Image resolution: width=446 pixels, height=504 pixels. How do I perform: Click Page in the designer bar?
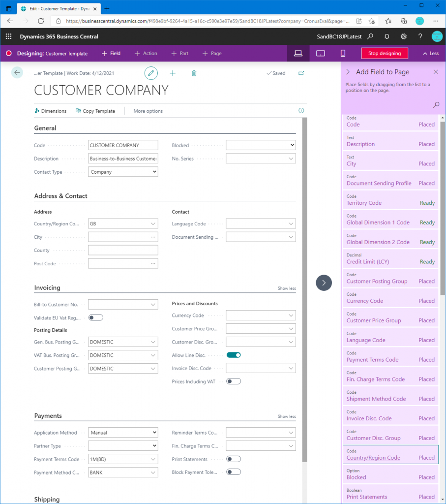click(x=212, y=53)
